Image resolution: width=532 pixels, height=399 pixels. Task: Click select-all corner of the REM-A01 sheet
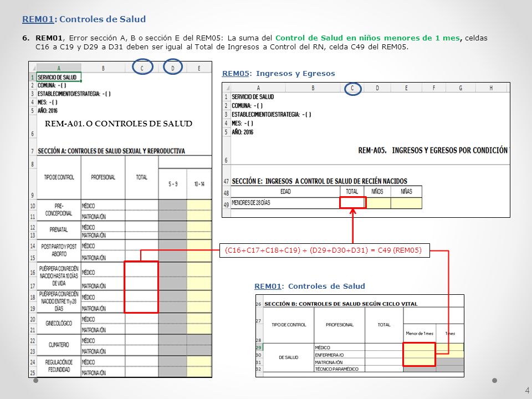tap(33, 68)
